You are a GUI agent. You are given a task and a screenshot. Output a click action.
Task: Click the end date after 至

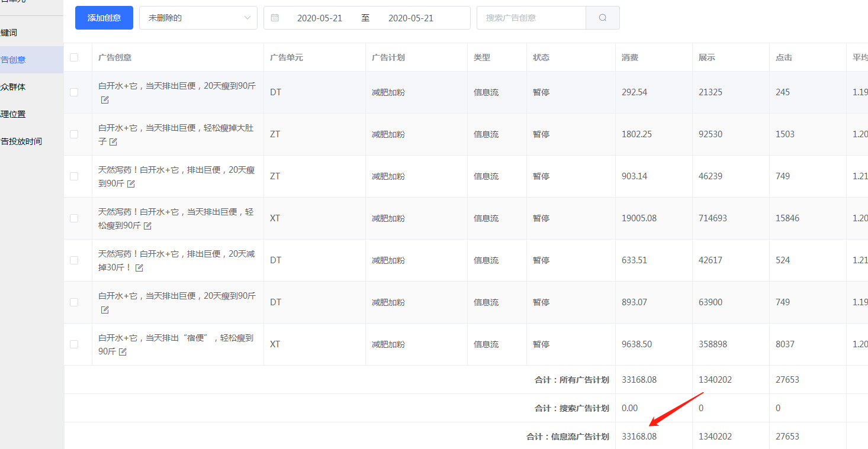[410, 18]
